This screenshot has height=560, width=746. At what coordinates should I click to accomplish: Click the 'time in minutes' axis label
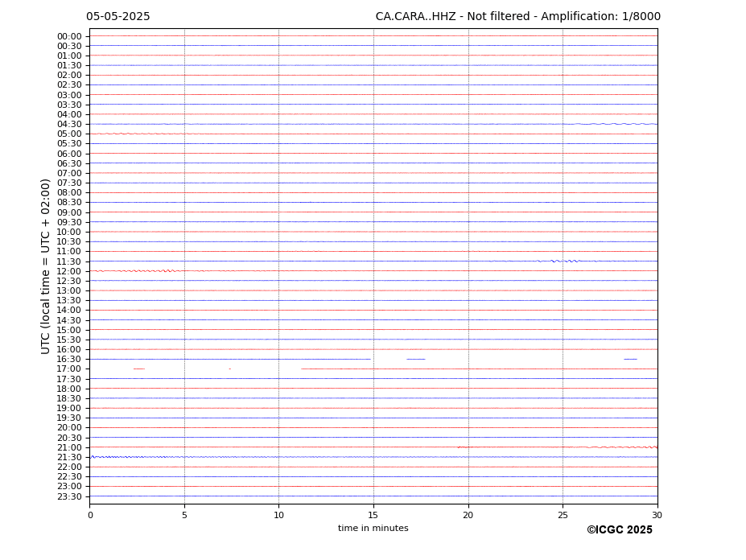coord(373,528)
